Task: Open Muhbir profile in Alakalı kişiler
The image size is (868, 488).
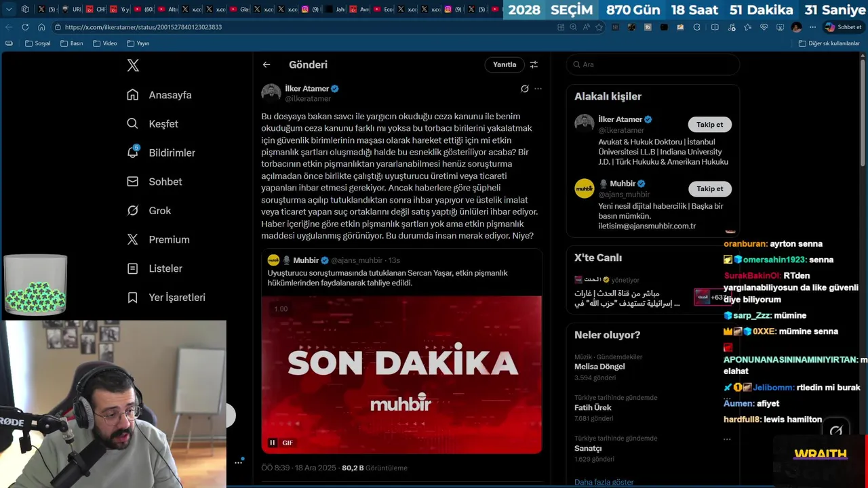Action: 622,184
